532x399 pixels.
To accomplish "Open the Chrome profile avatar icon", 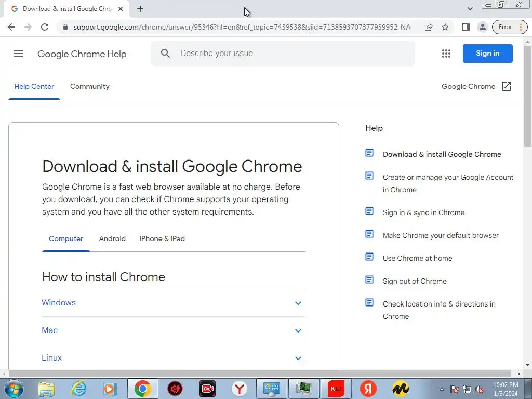I will pyautogui.click(x=482, y=27).
